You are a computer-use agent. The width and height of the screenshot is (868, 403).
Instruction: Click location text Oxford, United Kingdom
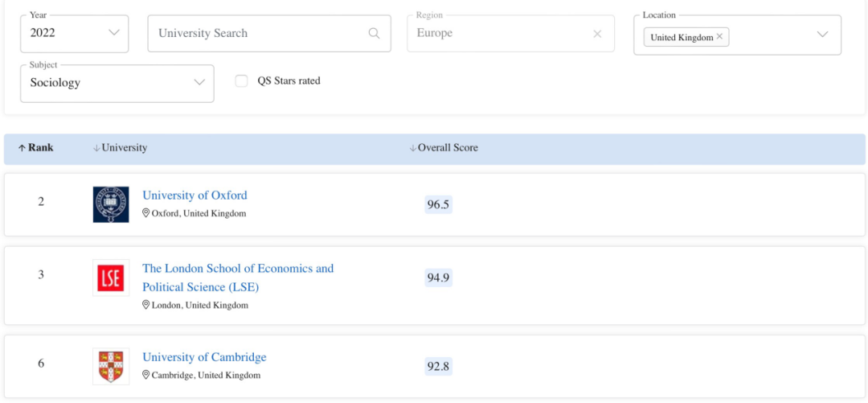click(x=199, y=213)
